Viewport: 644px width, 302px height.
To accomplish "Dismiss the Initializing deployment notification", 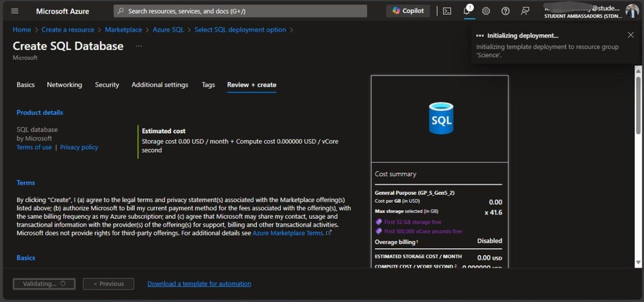I will click(x=631, y=35).
